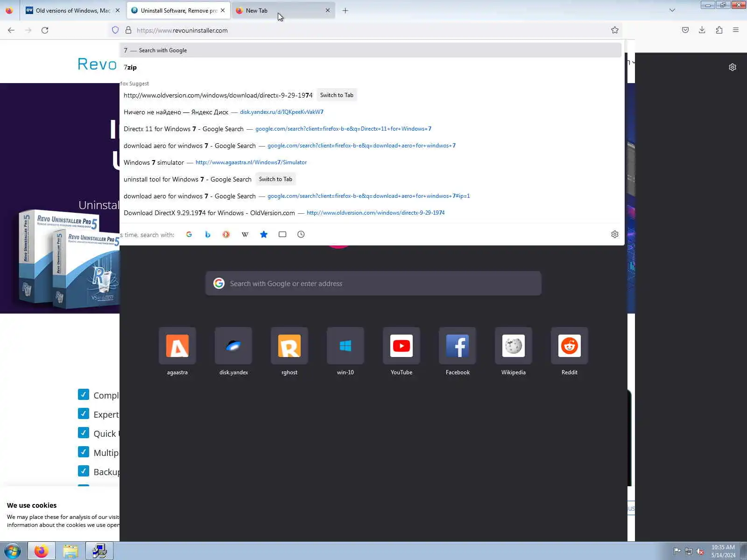Search this time with DuckDuckGo
Image resolution: width=747 pixels, height=560 pixels.
coord(226,234)
